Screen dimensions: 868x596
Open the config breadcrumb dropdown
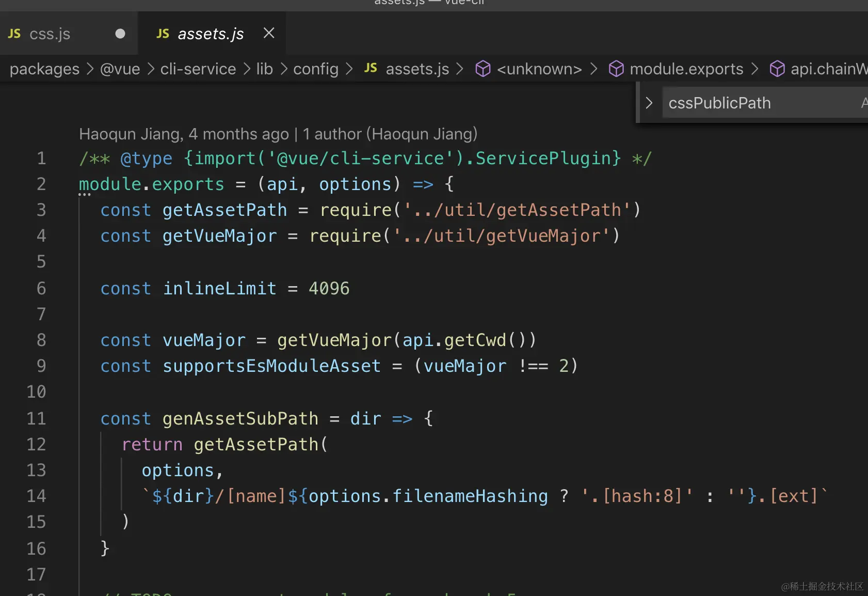click(x=315, y=69)
